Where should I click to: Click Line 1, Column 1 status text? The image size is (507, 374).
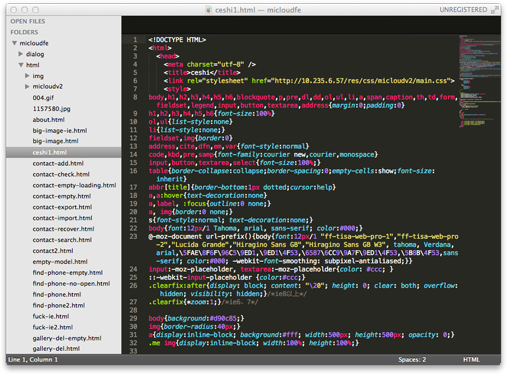(33, 360)
